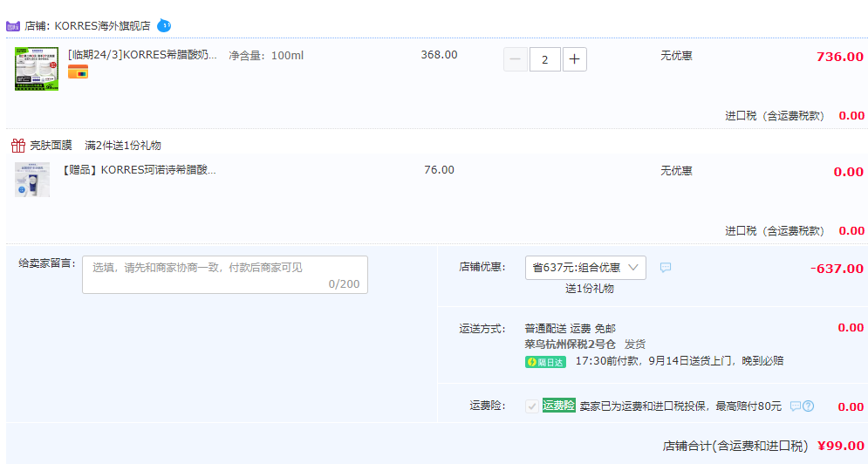The width and height of the screenshot is (868, 464).
Task: Open the message bubble icon next to 店铺优惠 dropdown
Action: [x=666, y=268]
